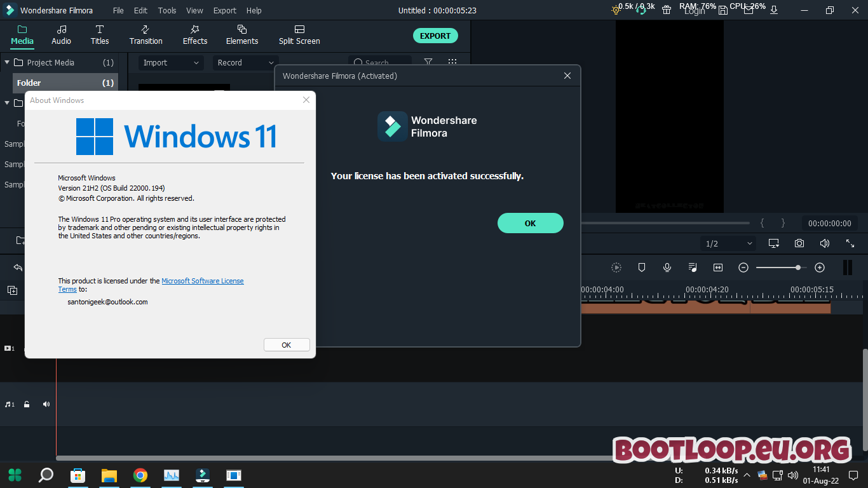Screen dimensions: 868x488
Task: Click the headset support icon
Action: (642, 10)
